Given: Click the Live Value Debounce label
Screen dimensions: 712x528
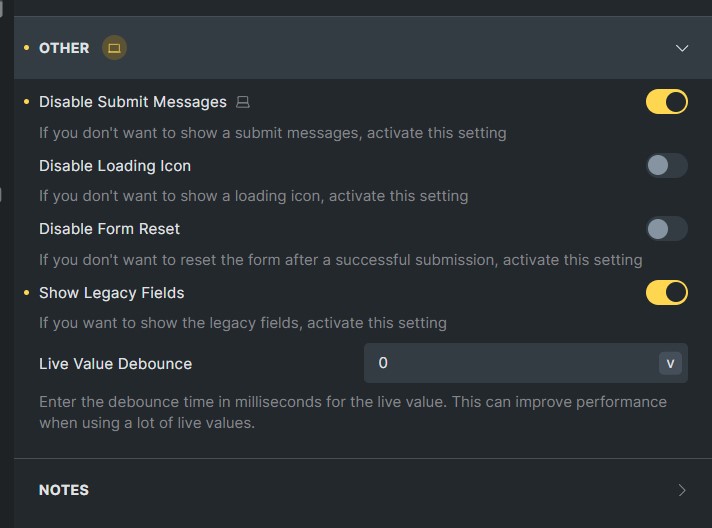Looking at the screenshot, I should pyautogui.click(x=115, y=364).
